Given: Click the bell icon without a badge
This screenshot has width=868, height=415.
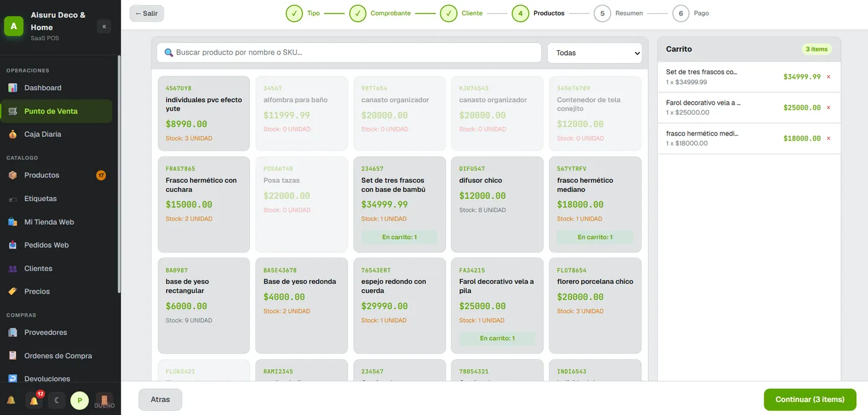Looking at the screenshot, I should coord(11,401).
